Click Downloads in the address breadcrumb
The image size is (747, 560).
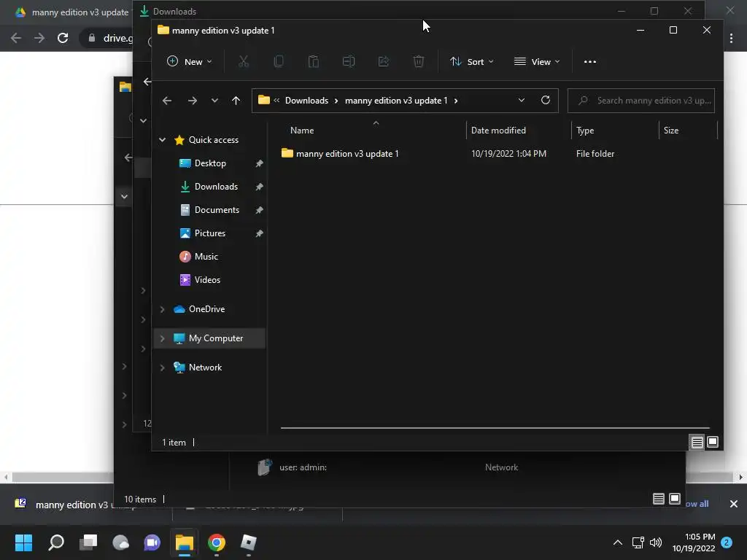click(306, 101)
